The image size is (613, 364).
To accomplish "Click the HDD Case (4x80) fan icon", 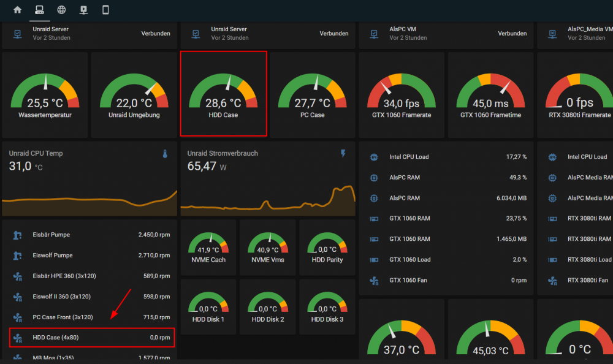I will (x=17, y=338).
